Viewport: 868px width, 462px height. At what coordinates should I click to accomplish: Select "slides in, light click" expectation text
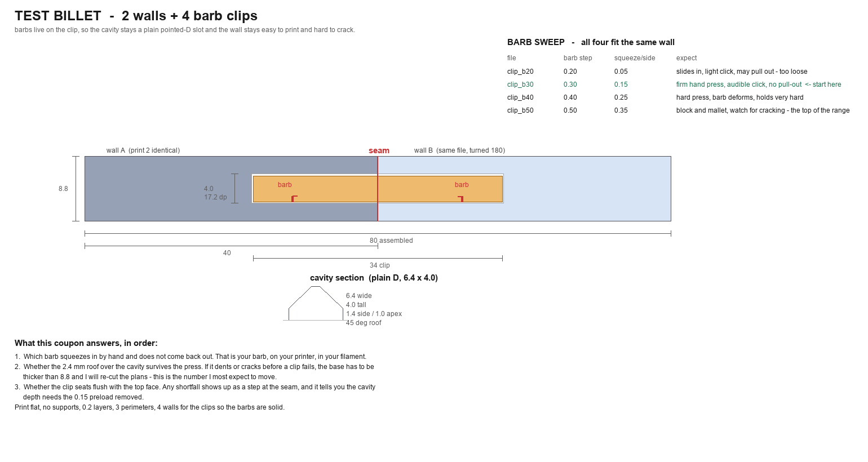(x=742, y=72)
